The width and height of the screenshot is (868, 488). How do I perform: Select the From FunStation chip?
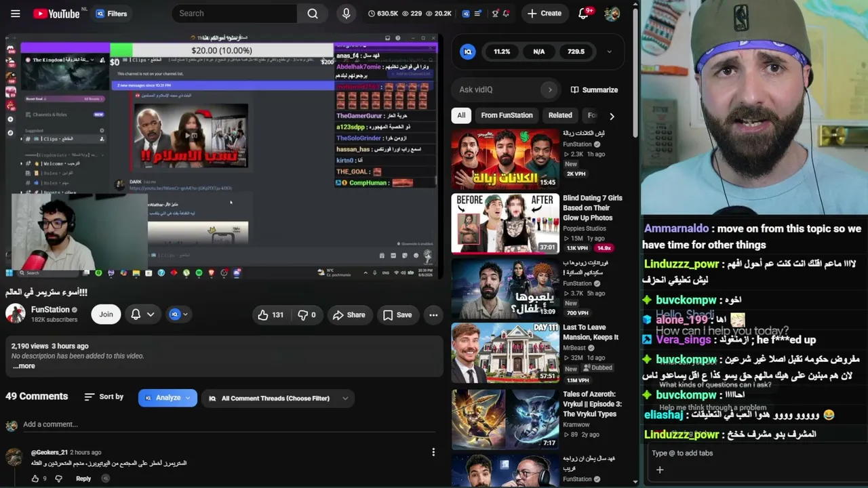507,115
